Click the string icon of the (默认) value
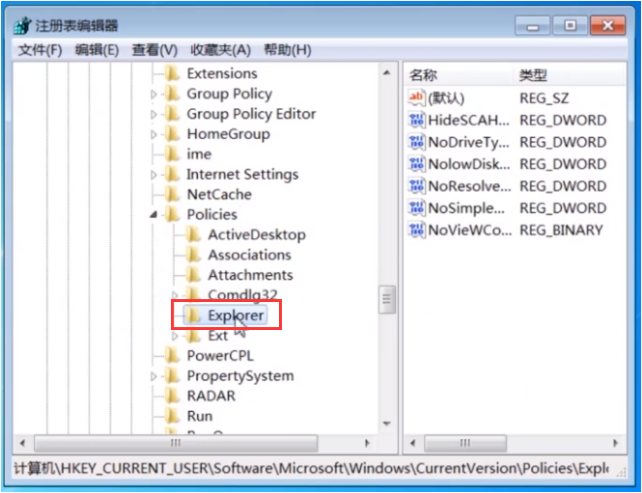The height and width of the screenshot is (493, 642). [x=416, y=98]
